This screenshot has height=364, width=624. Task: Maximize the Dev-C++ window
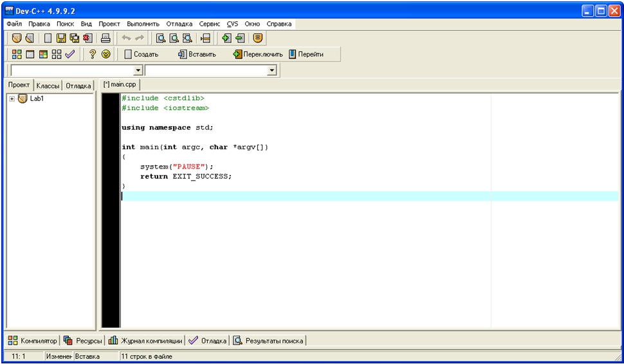click(x=601, y=11)
